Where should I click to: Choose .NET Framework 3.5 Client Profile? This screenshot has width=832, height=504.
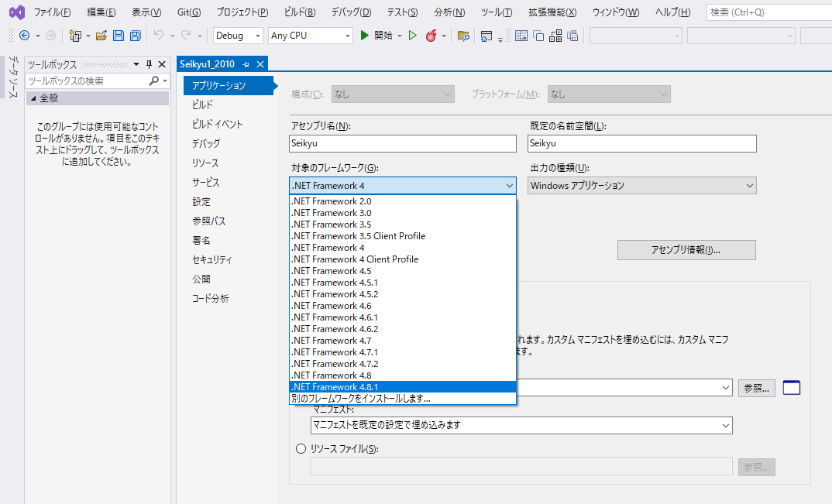403,235
